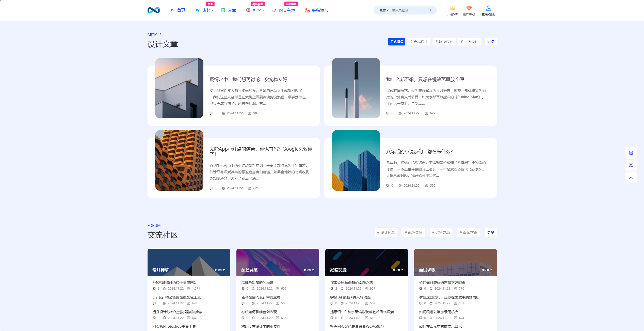The height and width of the screenshot is (331, 644).
Task: Click the search magnifier icon
Action: click(x=430, y=10)
